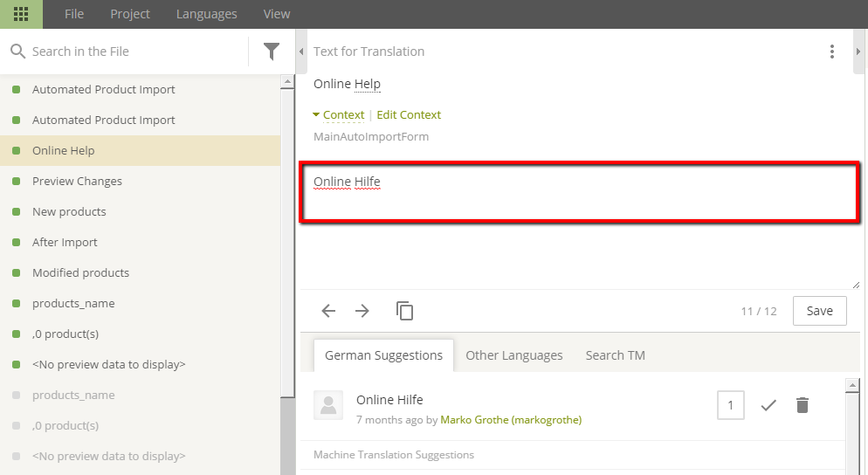Image resolution: width=868 pixels, height=475 pixels.
Task: Click the copy source text icon
Action: click(x=404, y=311)
